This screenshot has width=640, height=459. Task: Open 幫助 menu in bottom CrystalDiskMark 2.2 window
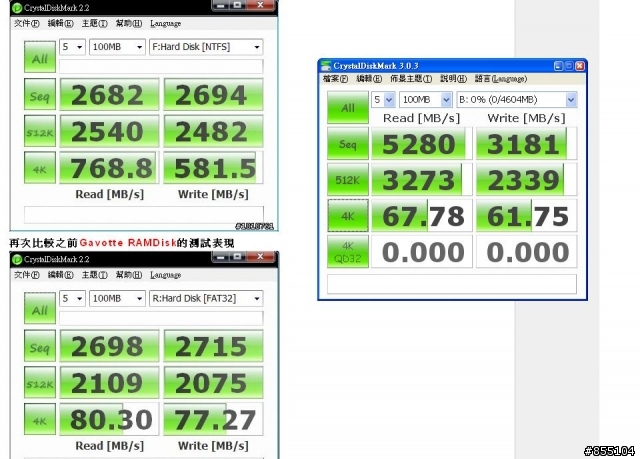click(x=129, y=275)
